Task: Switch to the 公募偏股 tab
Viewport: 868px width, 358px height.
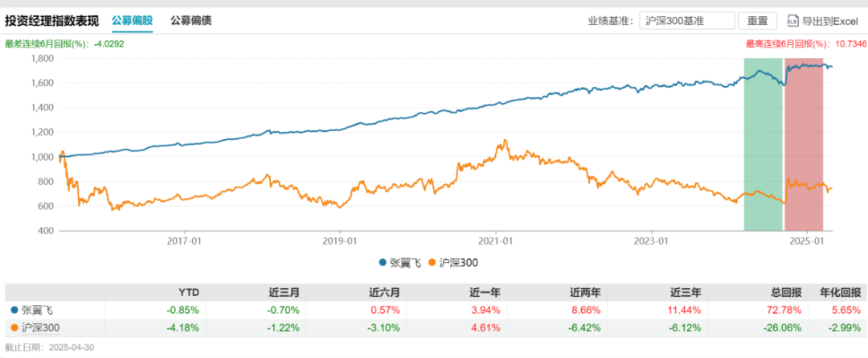Action: pyautogui.click(x=132, y=21)
